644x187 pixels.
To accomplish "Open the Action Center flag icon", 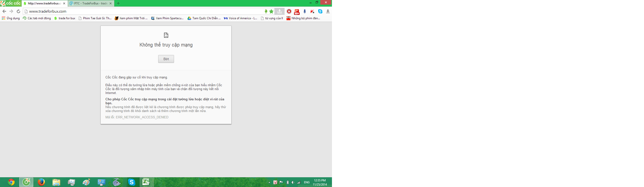I will tap(281, 182).
